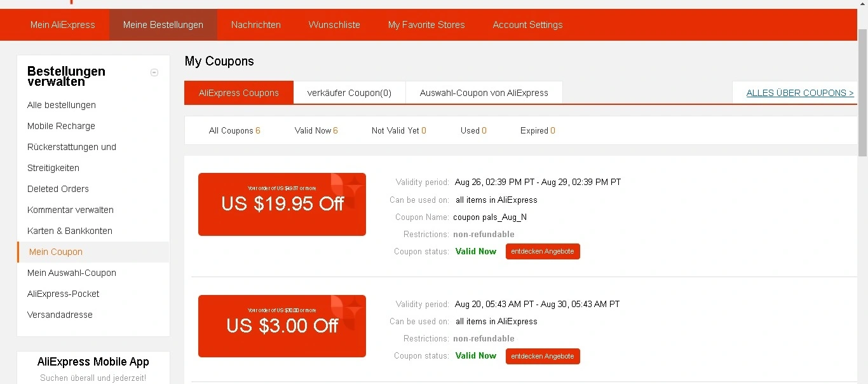Viewport: 868px width, 384px height.
Task: Click entdecken Angebote for the $3.00 coupon
Action: [x=543, y=356]
